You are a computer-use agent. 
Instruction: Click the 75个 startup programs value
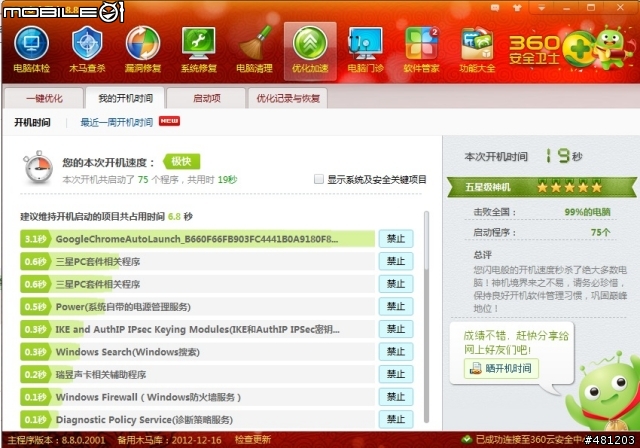click(601, 232)
